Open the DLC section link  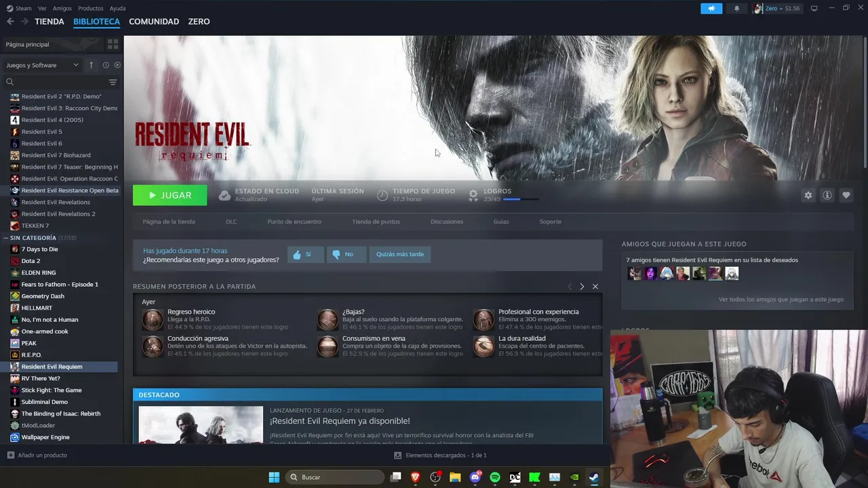231,222
